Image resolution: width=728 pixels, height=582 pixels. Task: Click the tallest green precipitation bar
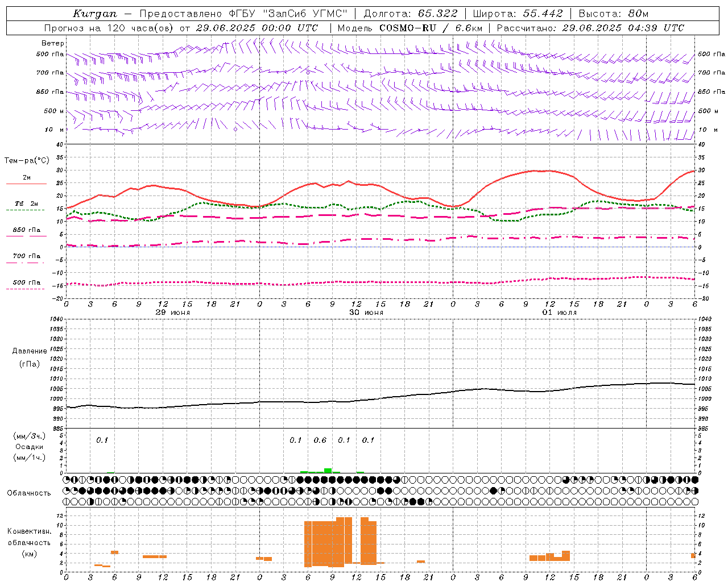point(328,471)
